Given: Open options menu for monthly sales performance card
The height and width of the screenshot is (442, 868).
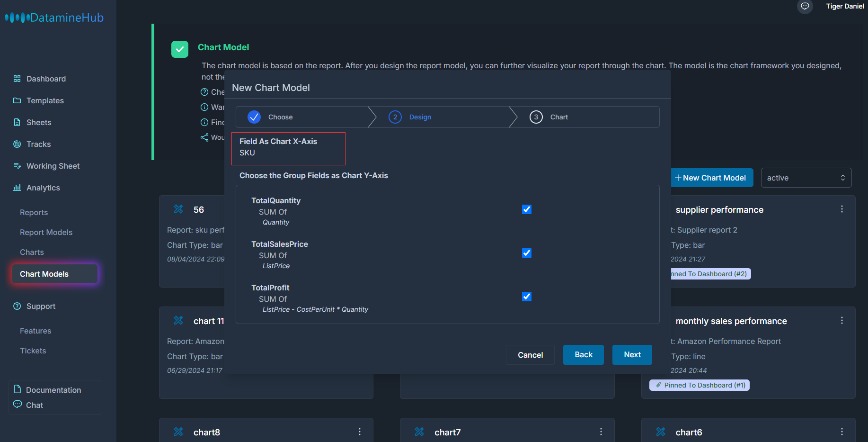Looking at the screenshot, I should 842,320.
